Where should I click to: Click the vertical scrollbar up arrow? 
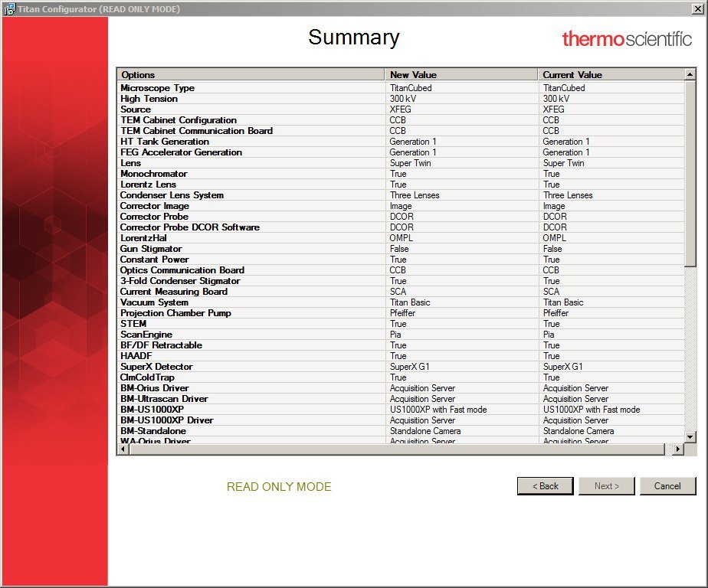(x=690, y=74)
